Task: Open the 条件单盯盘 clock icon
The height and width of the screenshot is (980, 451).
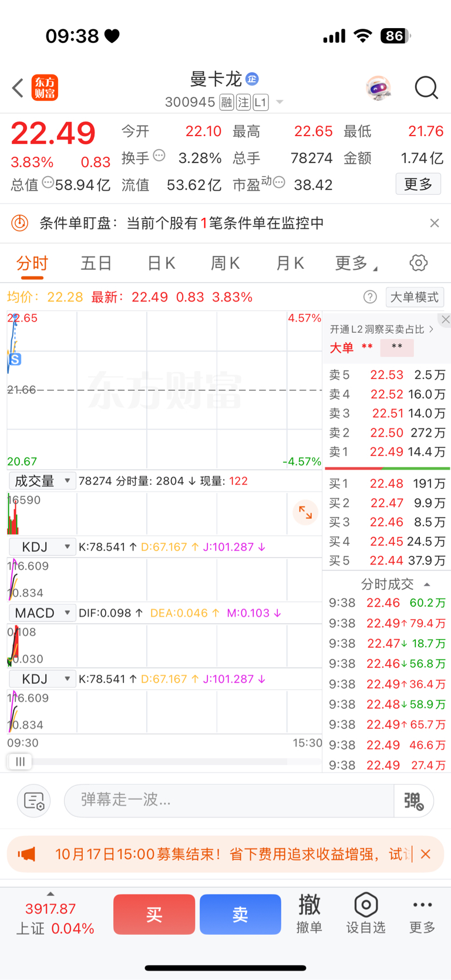Action: (x=20, y=223)
